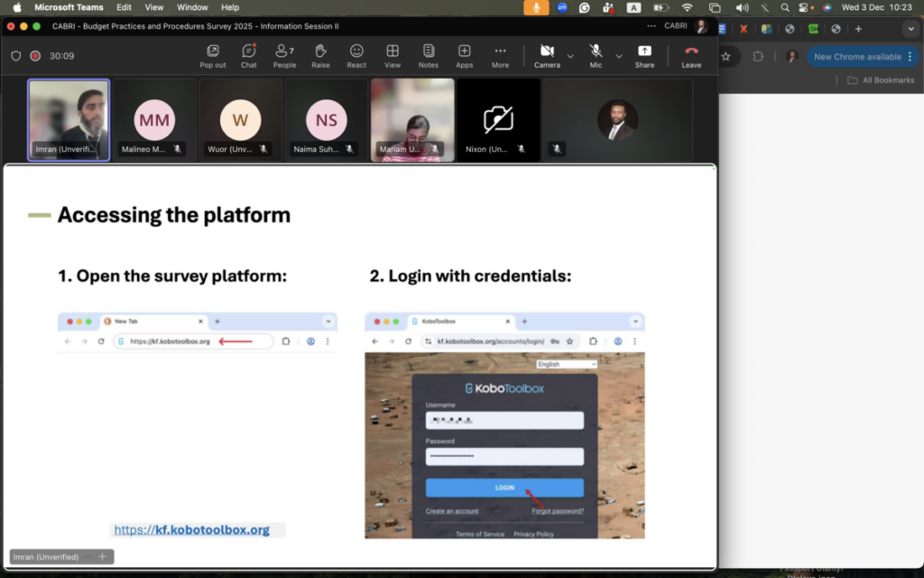The image size is (924, 578).
Task: Click the Chrome profile avatar
Action: 792,57
